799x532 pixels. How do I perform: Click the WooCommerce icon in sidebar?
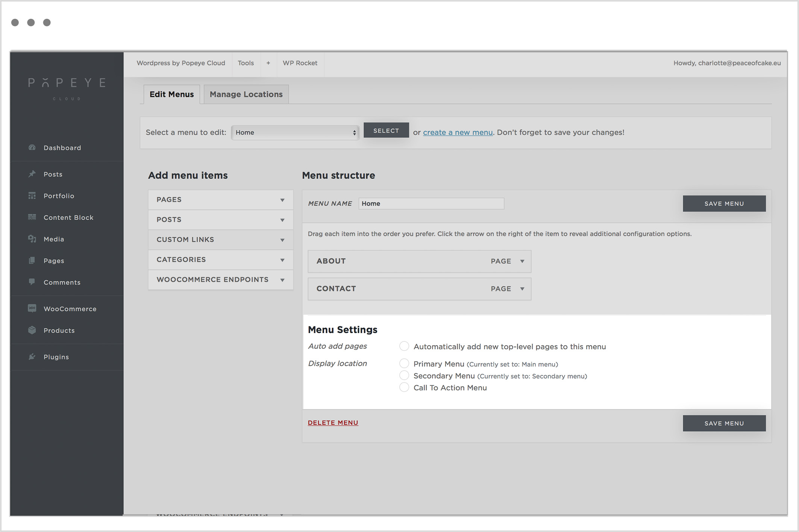32,308
